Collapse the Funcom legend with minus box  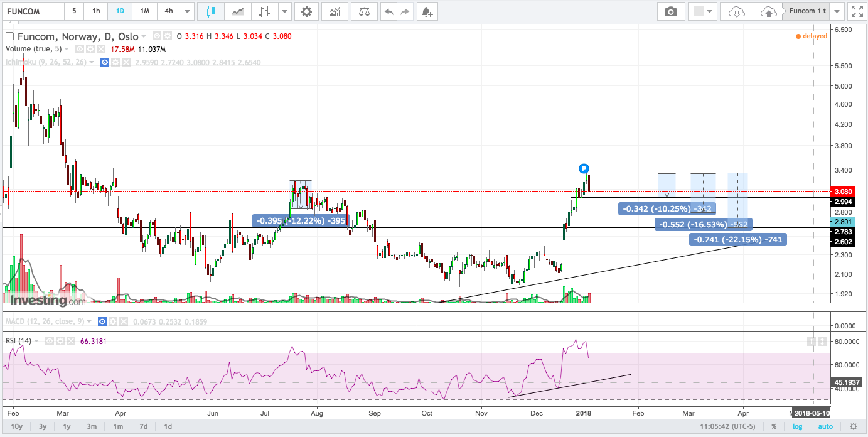coord(9,36)
